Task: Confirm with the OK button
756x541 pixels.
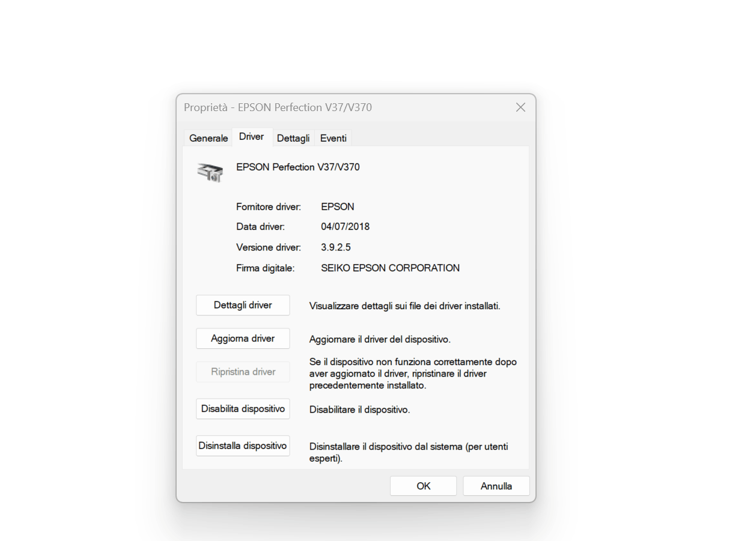Action: [x=423, y=486]
